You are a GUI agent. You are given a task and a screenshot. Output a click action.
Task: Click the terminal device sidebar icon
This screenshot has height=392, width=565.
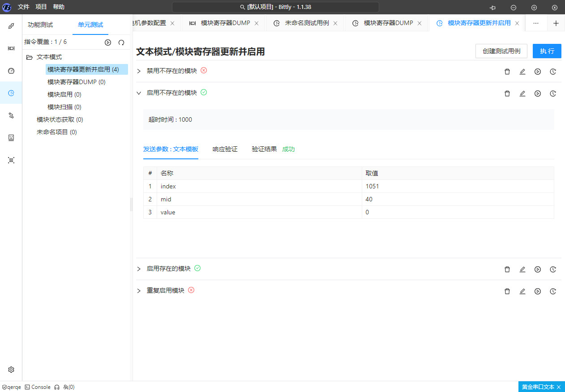coord(11,137)
